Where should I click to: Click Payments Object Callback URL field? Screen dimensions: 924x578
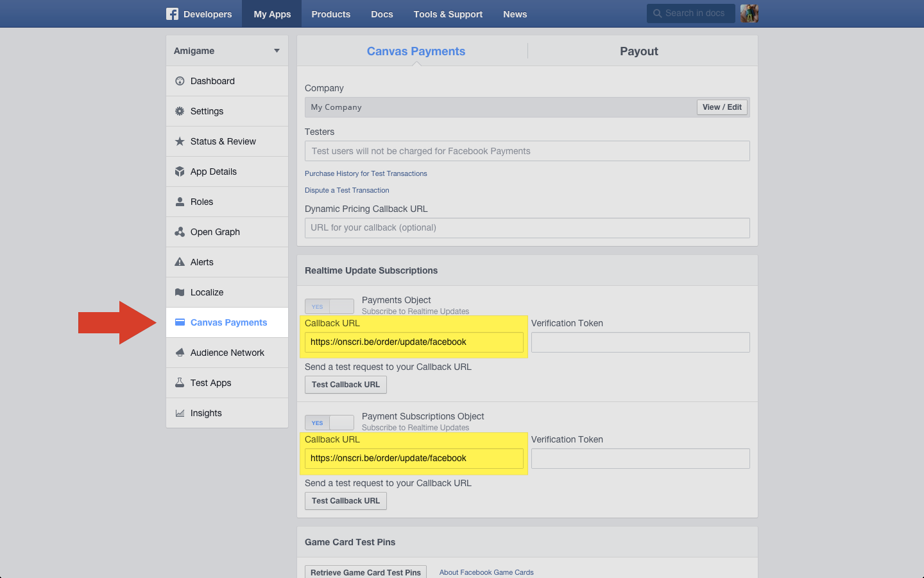tap(414, 342)
